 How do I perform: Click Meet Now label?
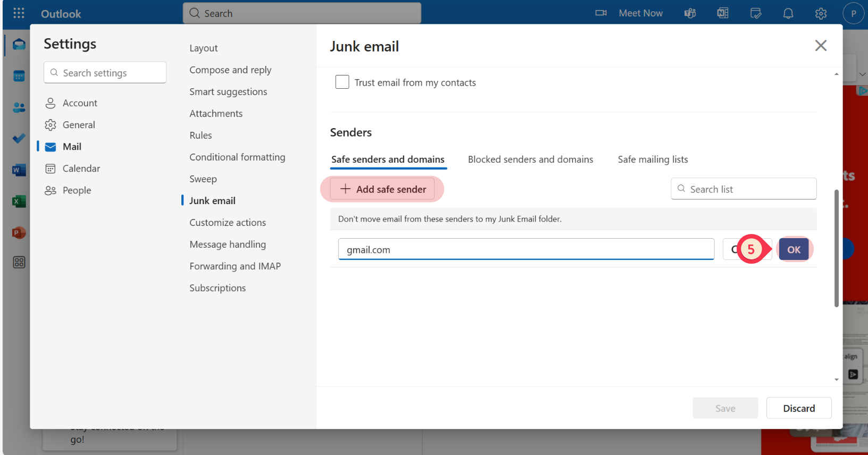pos(640,13)
